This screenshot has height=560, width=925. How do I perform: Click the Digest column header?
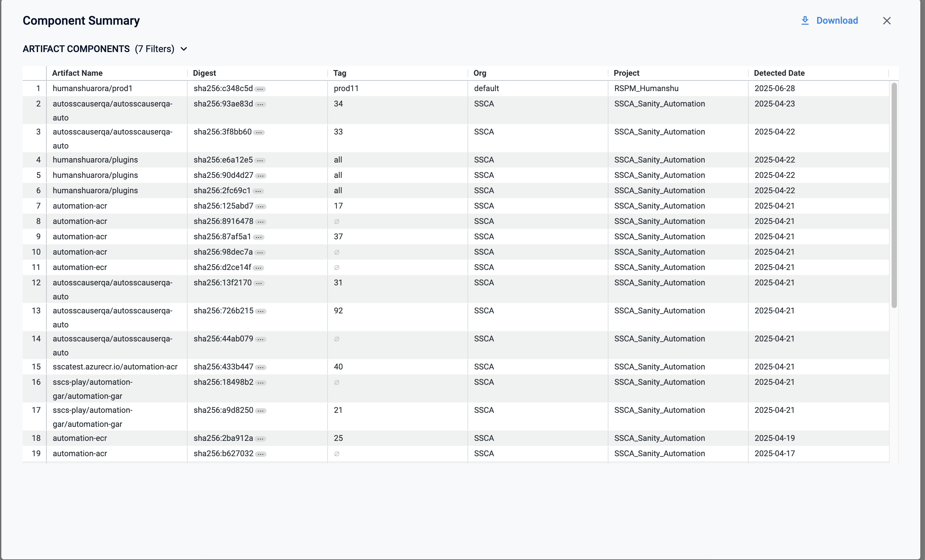pos(204,73)
